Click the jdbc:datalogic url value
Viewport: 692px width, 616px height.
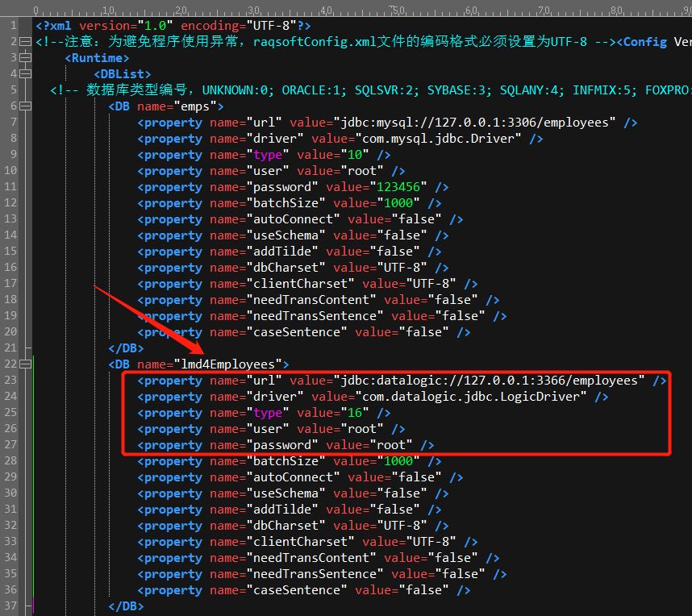pyautogui.click(x=489, y=381)
